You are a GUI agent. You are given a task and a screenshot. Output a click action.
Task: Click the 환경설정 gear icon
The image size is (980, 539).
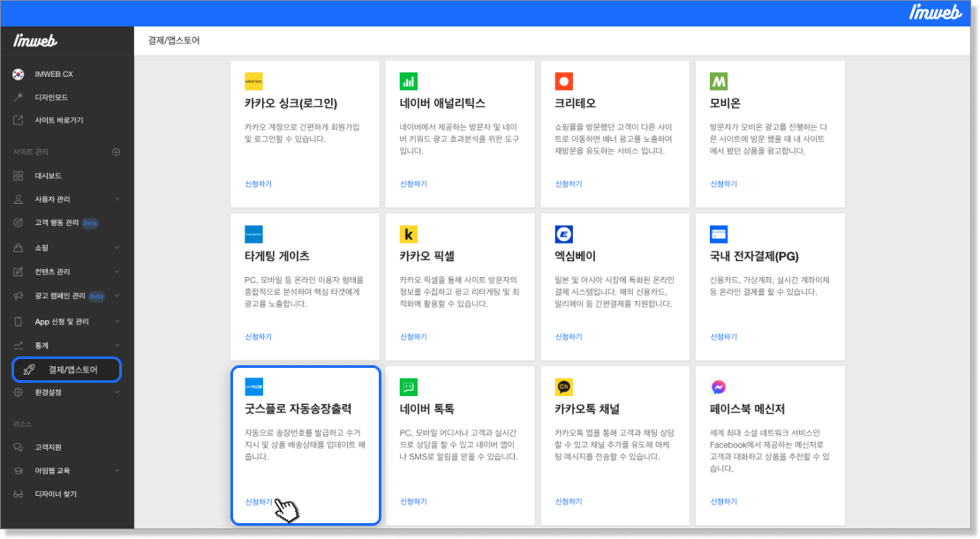[19, 393]
